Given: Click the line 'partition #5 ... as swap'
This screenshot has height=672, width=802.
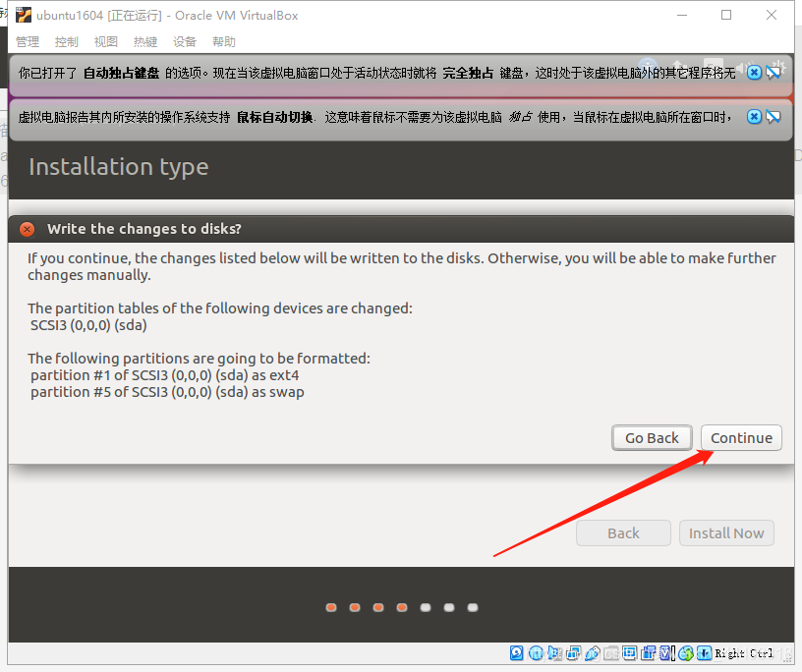Looking at the screenshot, I should (x=167, y=392).
